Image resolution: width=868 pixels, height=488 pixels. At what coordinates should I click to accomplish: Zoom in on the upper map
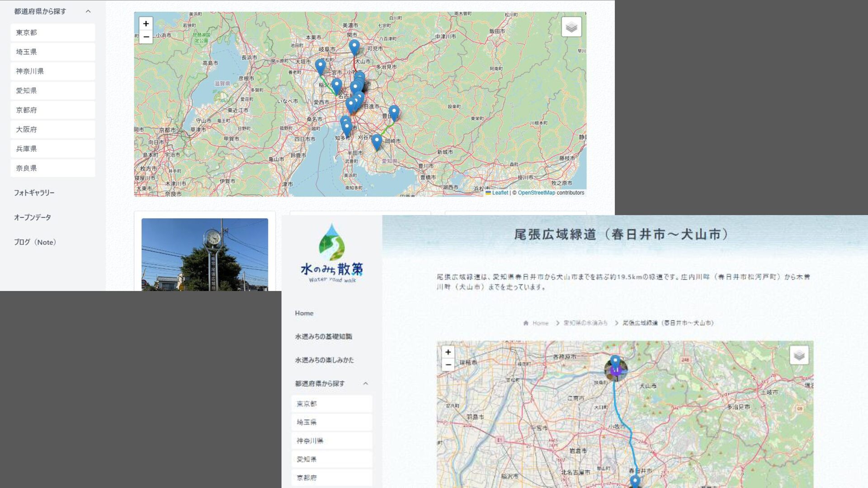point(146,24)
